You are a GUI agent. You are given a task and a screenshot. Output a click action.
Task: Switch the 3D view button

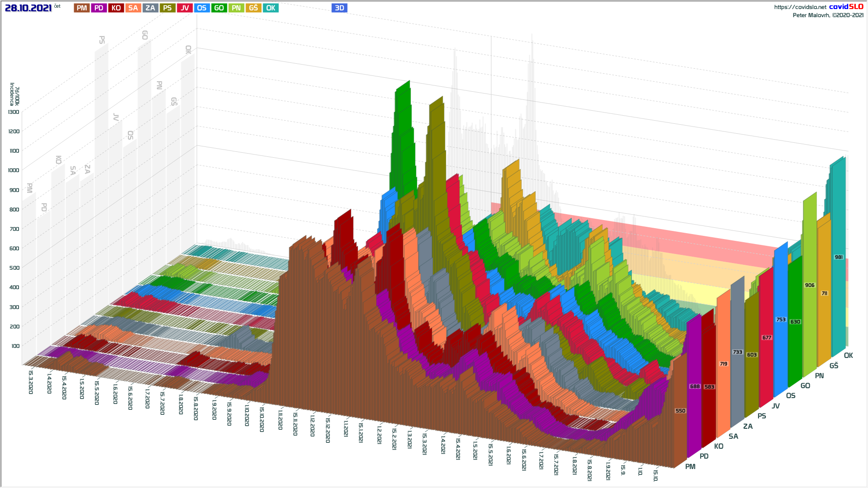click(339, 8)
